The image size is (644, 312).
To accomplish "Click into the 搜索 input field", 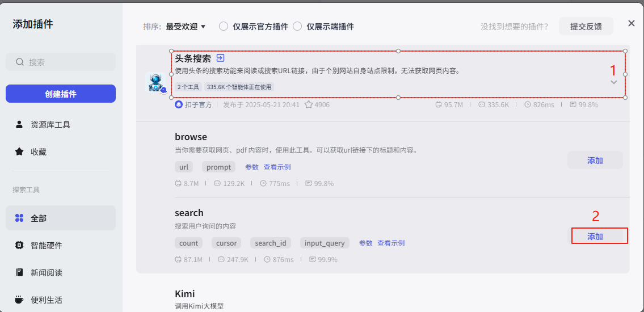I will pos(61,62).
